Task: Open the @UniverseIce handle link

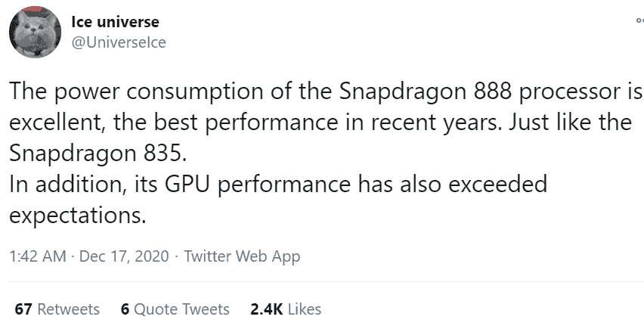Action: click(119, 42)
